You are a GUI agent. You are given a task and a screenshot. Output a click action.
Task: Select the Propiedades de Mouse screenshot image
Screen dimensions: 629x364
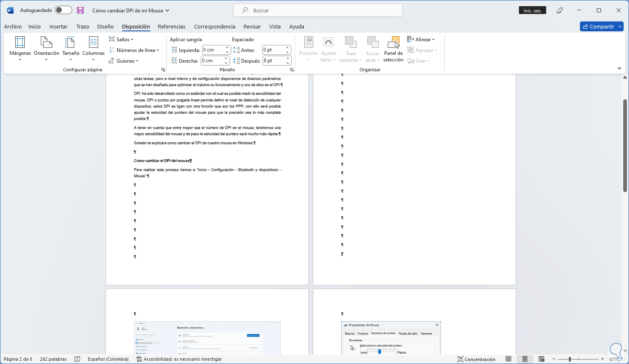(391, 338)
